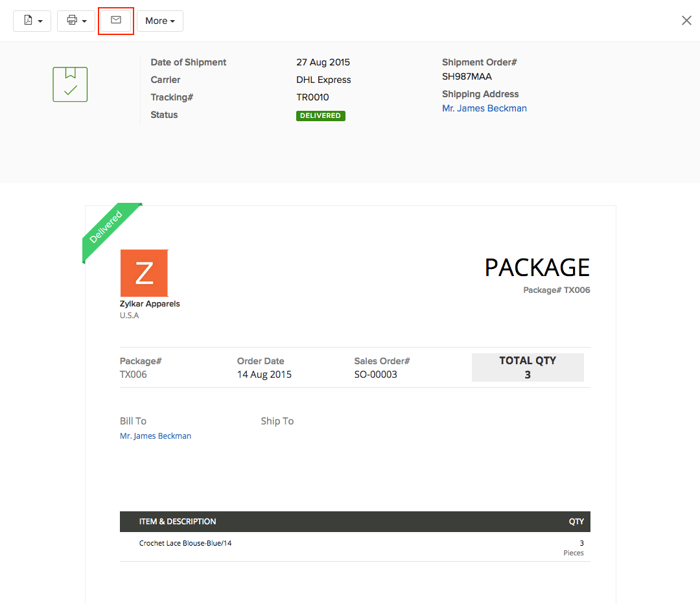The image size is (700, 604).
Task: Select the green package shipment icon
Action: 69,84
